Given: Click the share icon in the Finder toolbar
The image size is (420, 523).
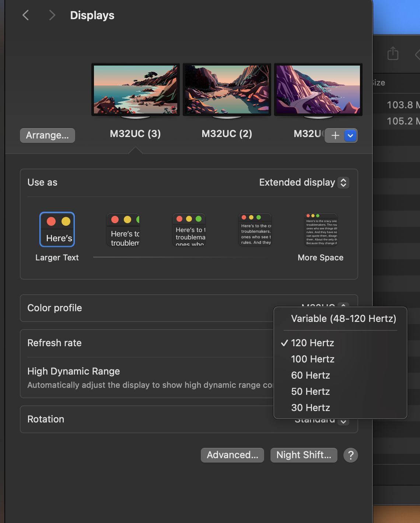Looking at the screenshot, I should click(x=393, y=53).
